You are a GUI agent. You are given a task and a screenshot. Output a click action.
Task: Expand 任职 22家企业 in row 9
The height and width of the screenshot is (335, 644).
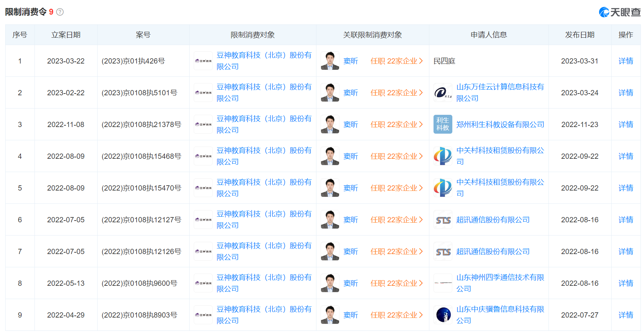pyautogui.click(x=396, y=315)
